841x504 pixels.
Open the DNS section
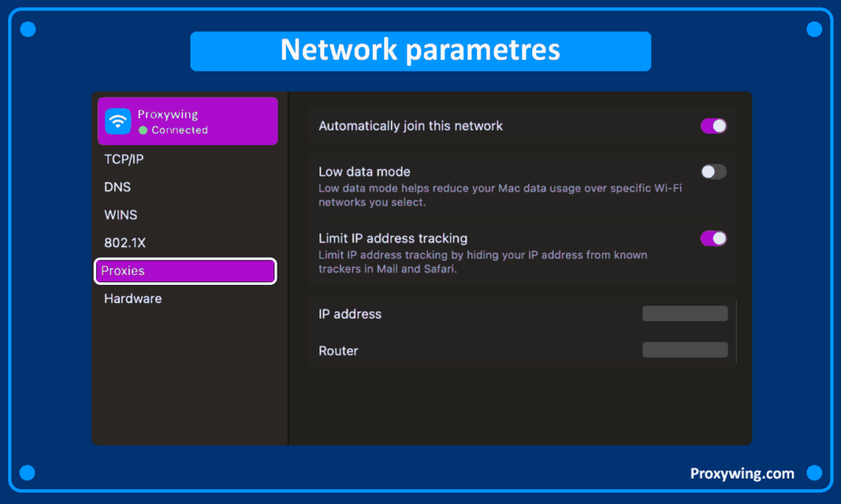pos(117,187)
